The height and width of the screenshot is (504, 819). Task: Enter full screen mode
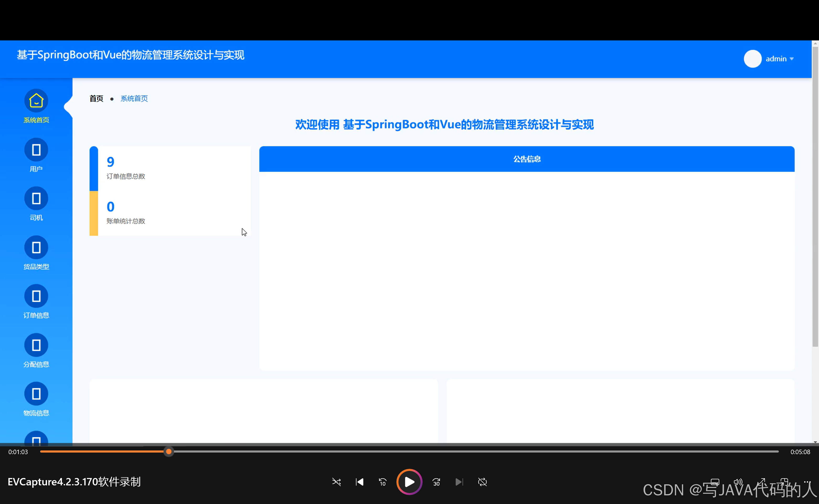click(761, 482)
